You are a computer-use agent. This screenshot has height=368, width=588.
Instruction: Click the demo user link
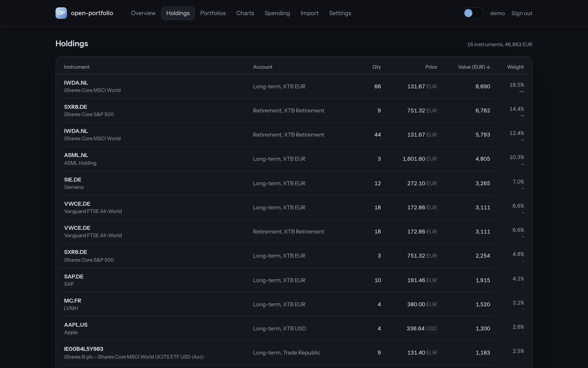(x=497, y=13)
